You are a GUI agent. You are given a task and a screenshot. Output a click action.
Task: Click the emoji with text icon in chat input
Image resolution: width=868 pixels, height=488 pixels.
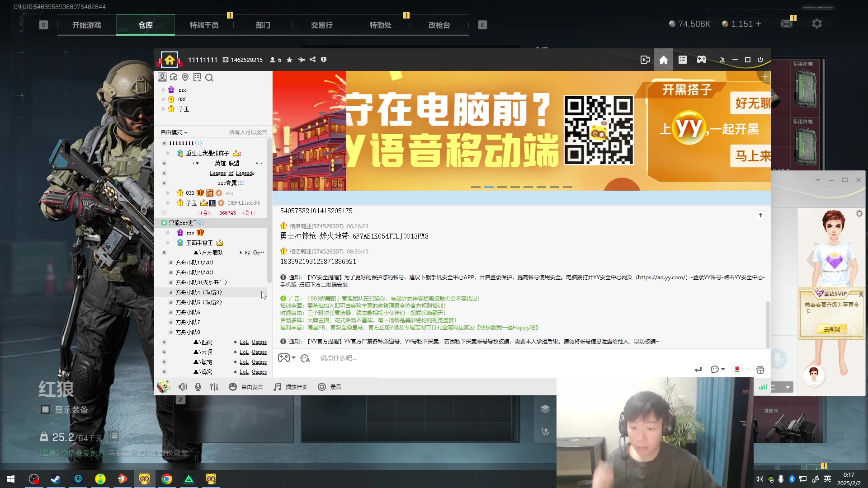coord(305,358)
